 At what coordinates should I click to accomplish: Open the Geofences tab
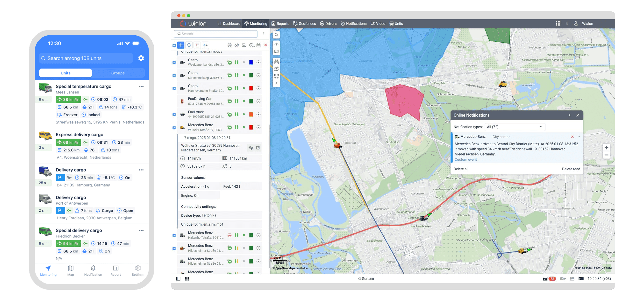click(x=305, y=23)
